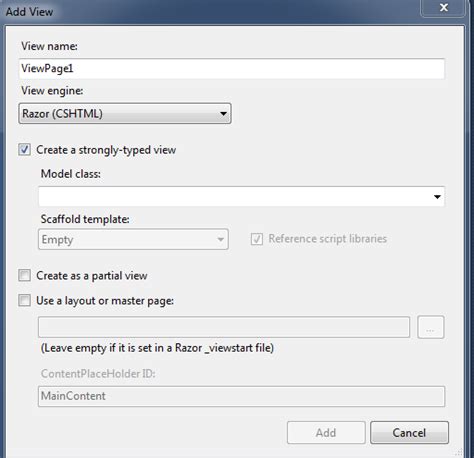
Task: Click the browse ellipsis button for layout
Action: coord(431,327)
